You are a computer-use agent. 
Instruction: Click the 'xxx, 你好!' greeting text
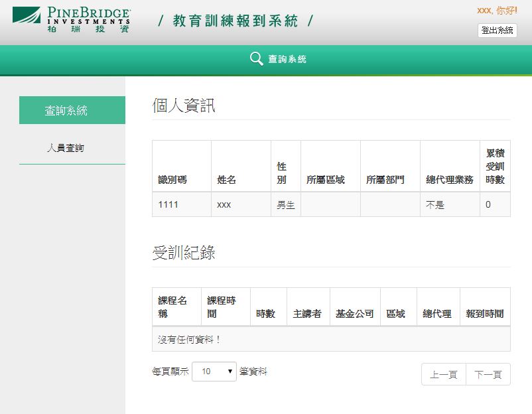pos(497,11)
